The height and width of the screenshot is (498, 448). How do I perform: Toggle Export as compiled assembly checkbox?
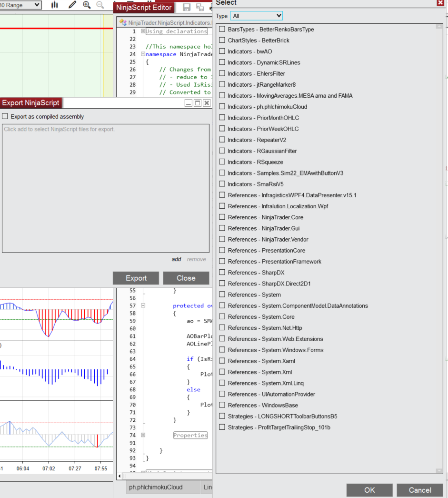pyautogui.click(x=5, y=116)
